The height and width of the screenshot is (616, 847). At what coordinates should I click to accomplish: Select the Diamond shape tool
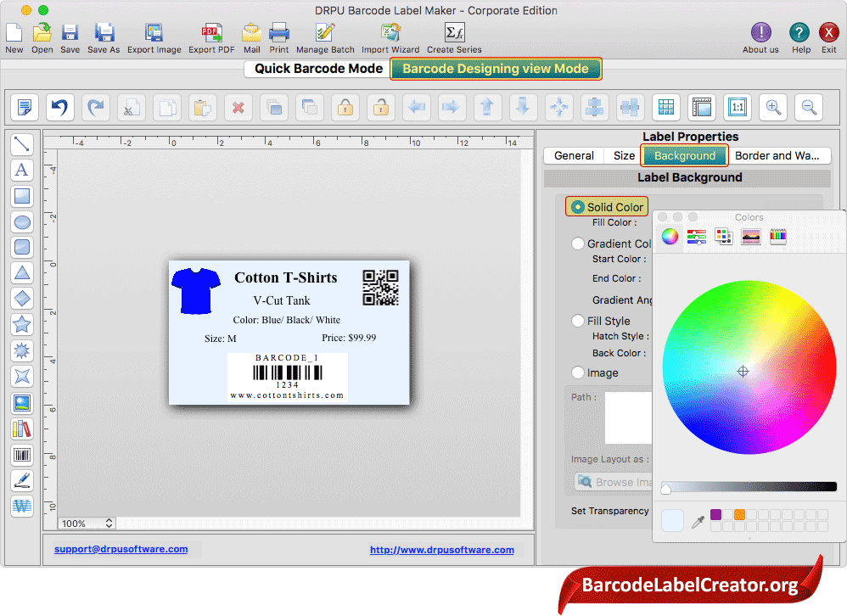pos(21,299)
